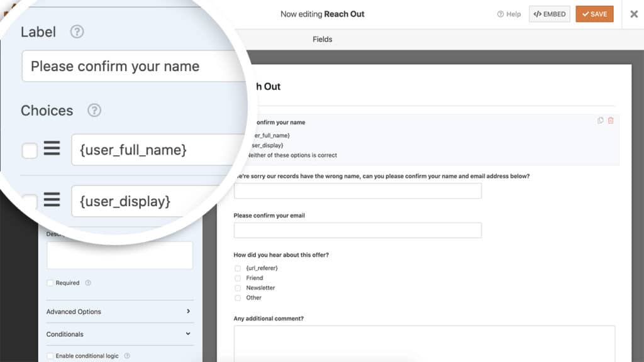Select the Friend answer option

click(x=238, y=278)
